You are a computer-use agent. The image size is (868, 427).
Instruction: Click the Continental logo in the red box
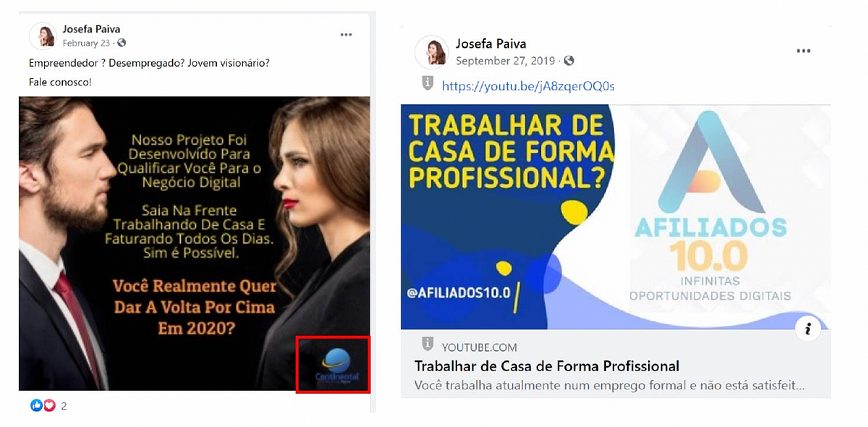[333, 364]
